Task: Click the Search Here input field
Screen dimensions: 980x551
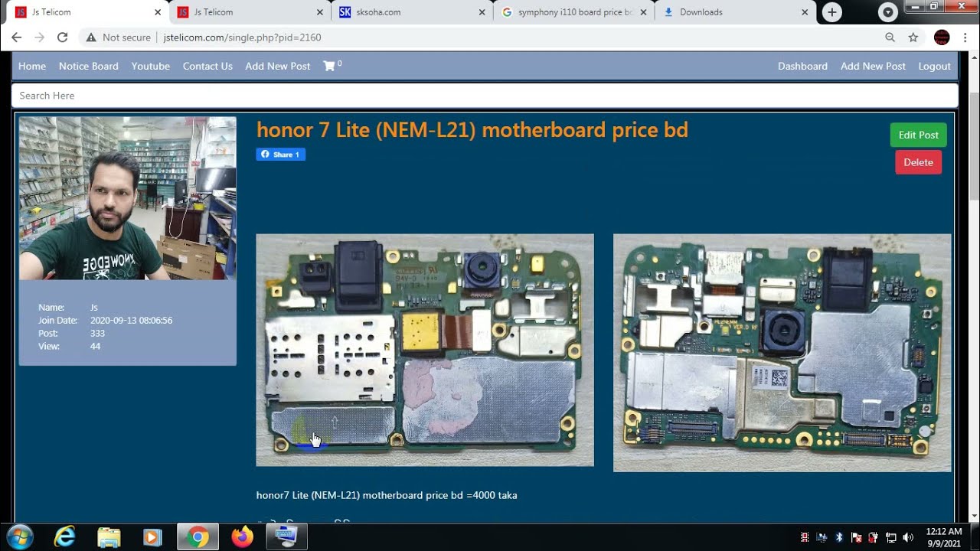Action: [485, 95]
